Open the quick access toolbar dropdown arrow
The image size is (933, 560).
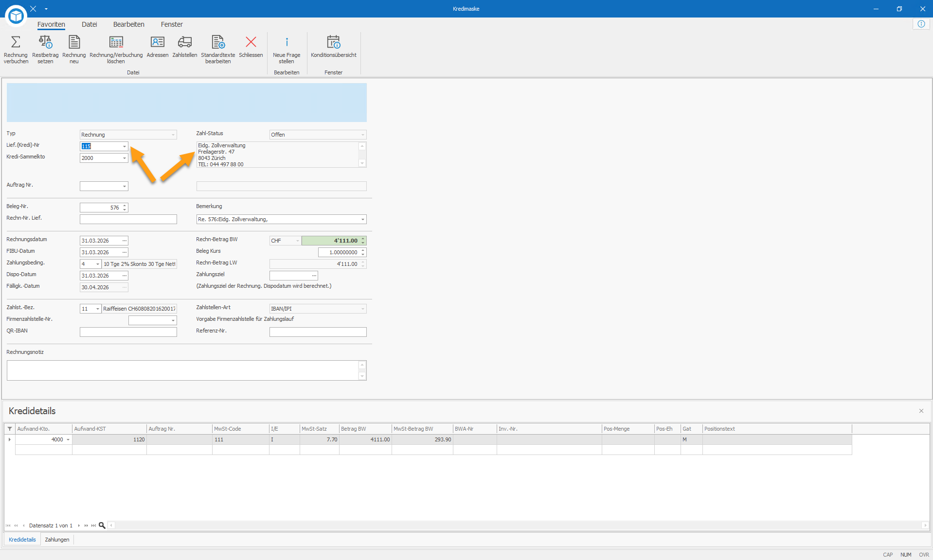click(x=46, y=9)
